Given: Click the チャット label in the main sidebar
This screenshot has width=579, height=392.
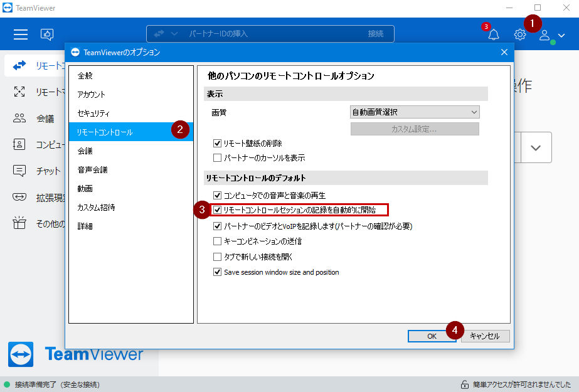Looking at the screenshot, I should point(48,171).
